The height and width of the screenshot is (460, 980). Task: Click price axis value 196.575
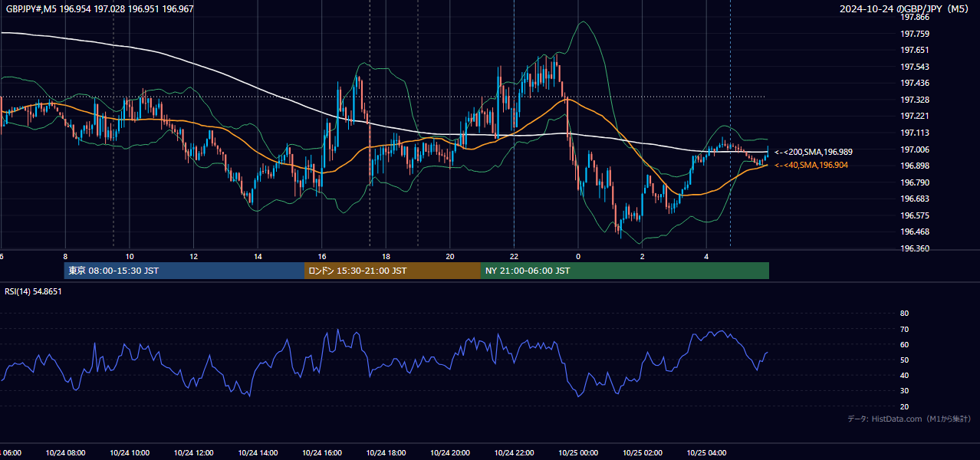pos(916,215)
